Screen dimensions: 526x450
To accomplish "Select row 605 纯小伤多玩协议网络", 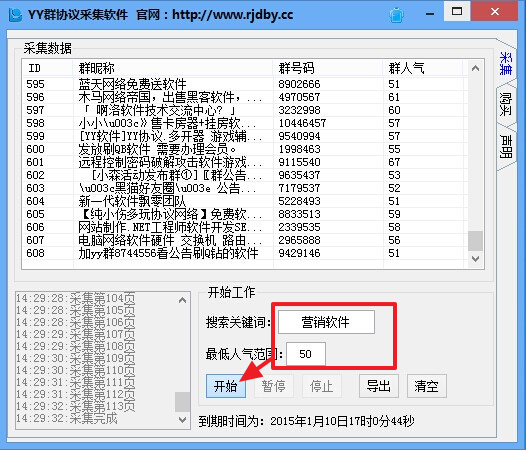I will [x=245, y=214].
